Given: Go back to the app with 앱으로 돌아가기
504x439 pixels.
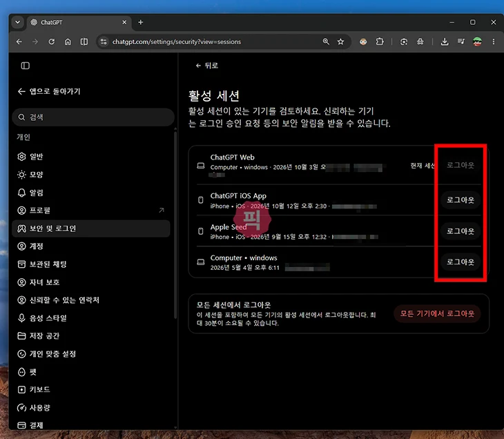Looking at the screenshot, I should (x=49, y=91).
